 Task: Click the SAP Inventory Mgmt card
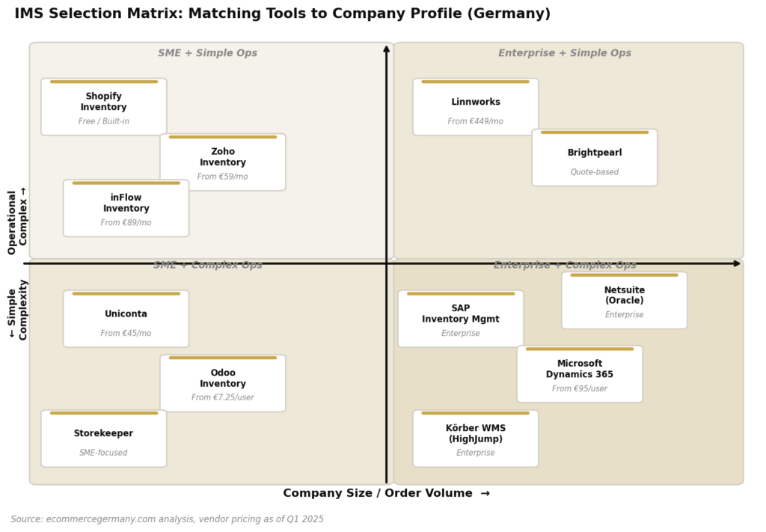460,319
